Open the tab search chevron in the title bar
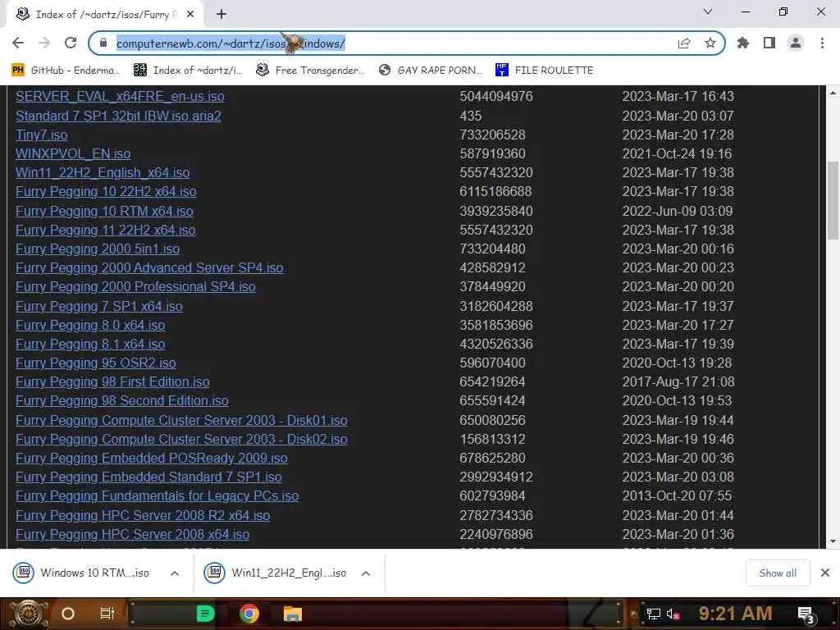This screenshot has width=840, height=630. point(708,11)
